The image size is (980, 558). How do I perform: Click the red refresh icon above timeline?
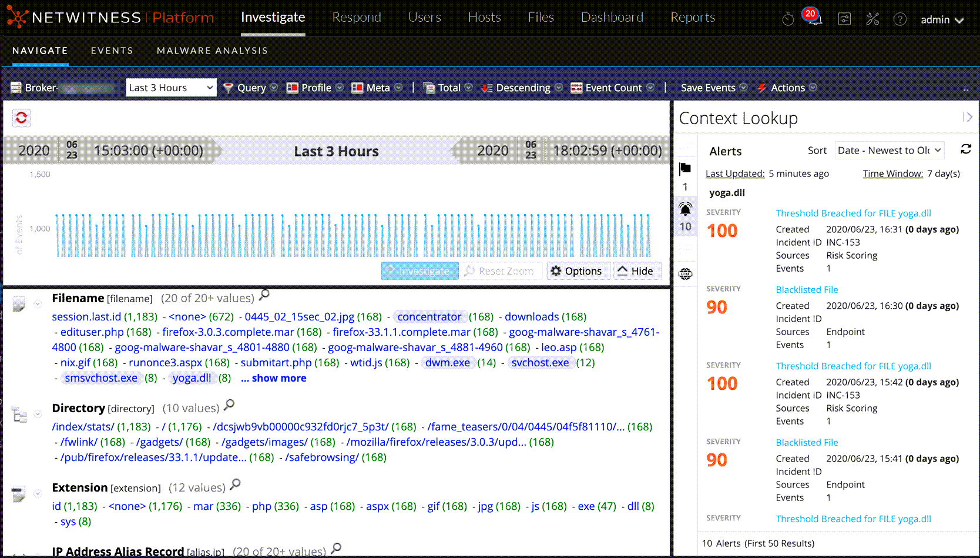click(x=22, y=118)
